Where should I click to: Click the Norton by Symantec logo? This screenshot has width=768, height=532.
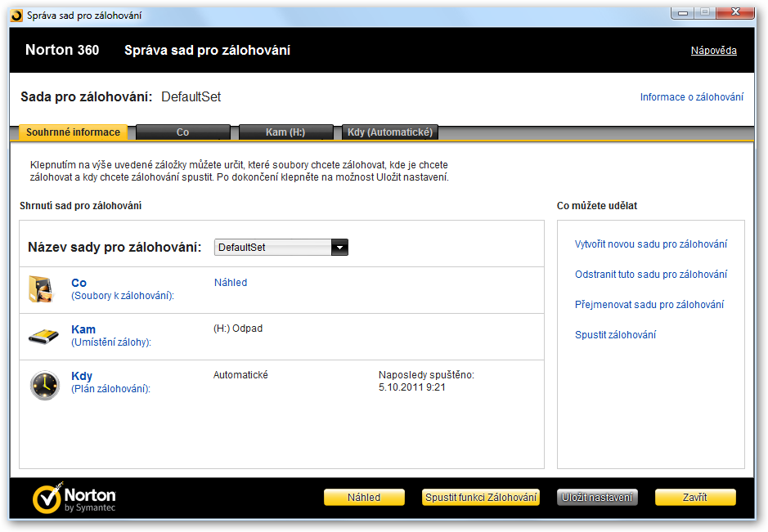point(74,498)
